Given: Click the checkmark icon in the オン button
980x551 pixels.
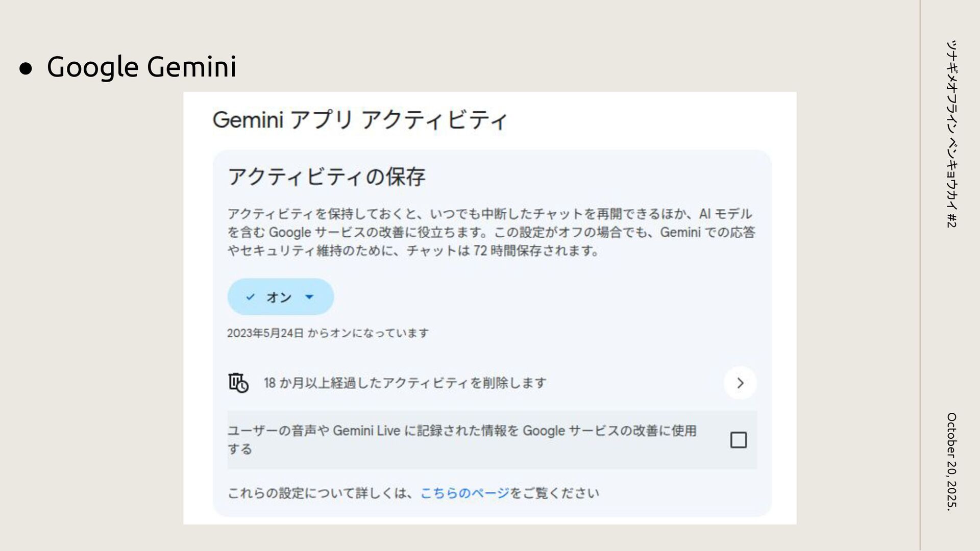Looking at the screenshot, I should 250,296.
